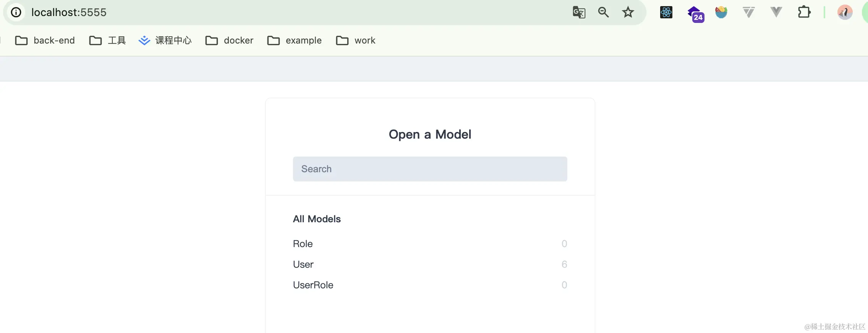Open the React Developer Tools extension
The image size is (868, 333).
click(666, 13)
